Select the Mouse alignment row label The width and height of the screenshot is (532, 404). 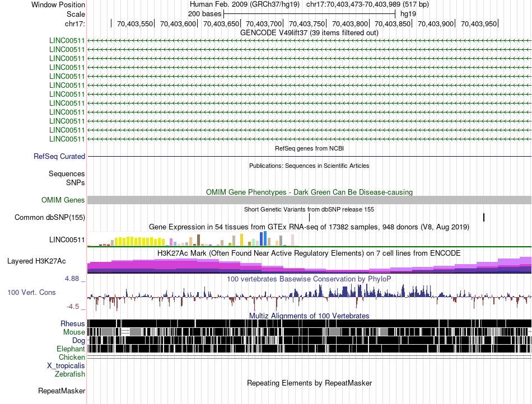tap(74, 332)
